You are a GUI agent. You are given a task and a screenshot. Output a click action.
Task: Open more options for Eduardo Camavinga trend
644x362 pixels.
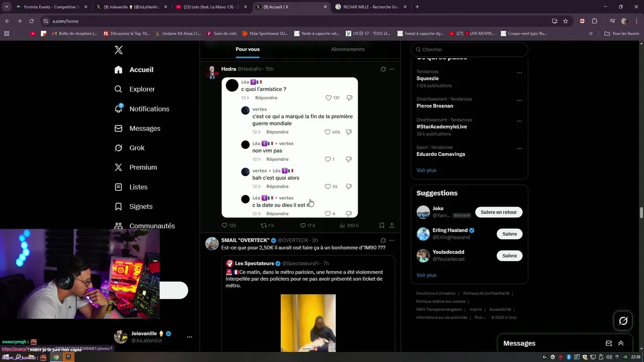519,149
